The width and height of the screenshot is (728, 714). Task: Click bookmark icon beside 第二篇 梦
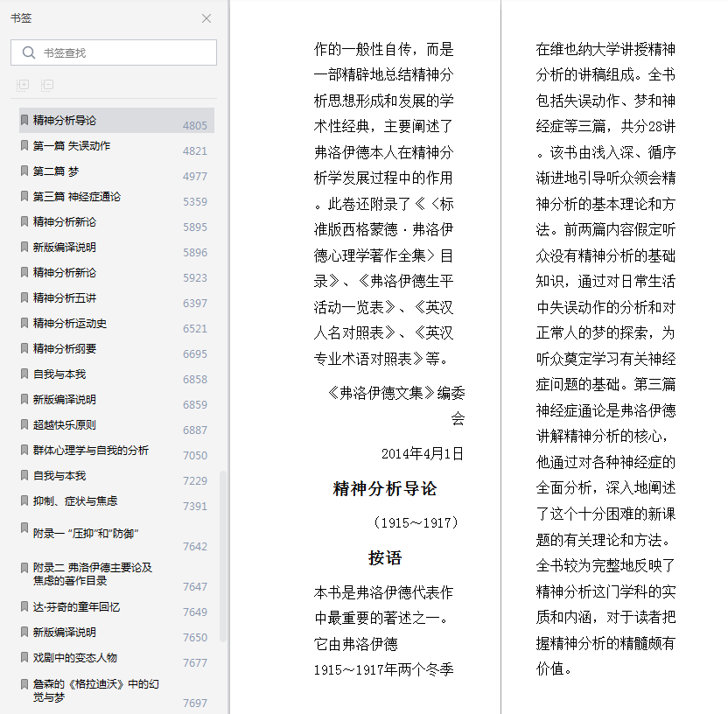tap(24, 171)
